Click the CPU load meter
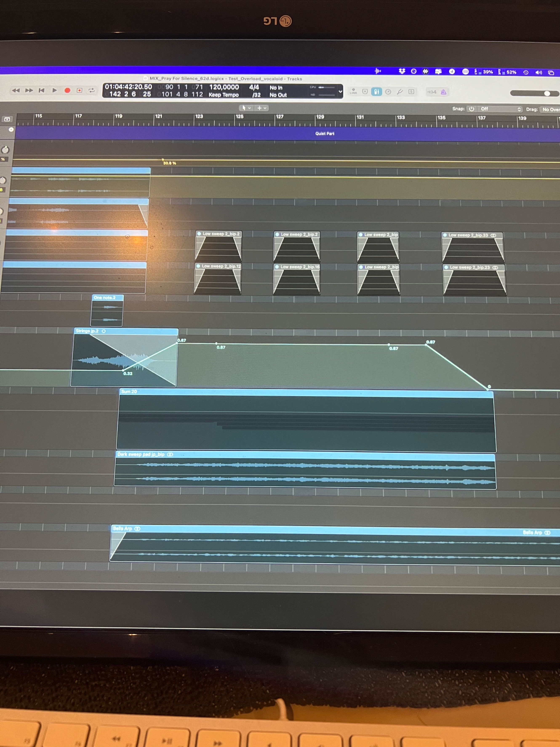 click(322, 87)
